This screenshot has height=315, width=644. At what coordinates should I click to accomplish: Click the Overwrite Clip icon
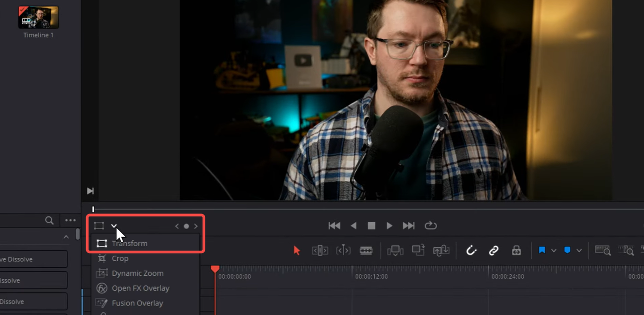[418, 250]
